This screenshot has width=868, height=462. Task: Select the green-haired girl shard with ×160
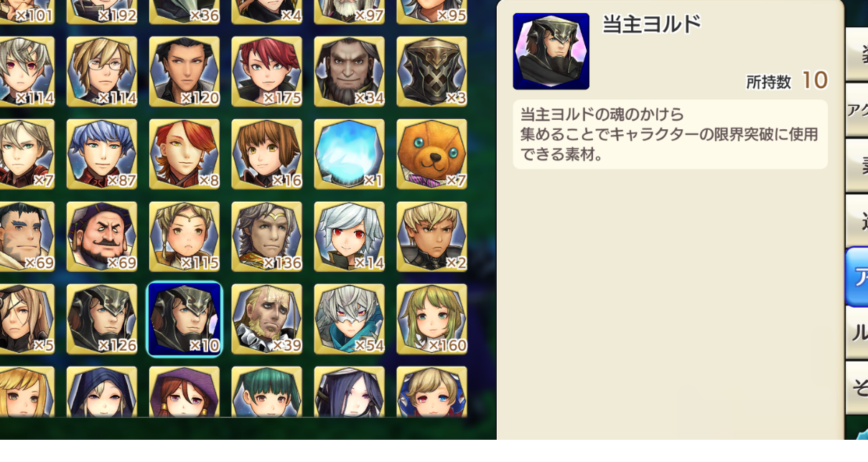[431, 319]
